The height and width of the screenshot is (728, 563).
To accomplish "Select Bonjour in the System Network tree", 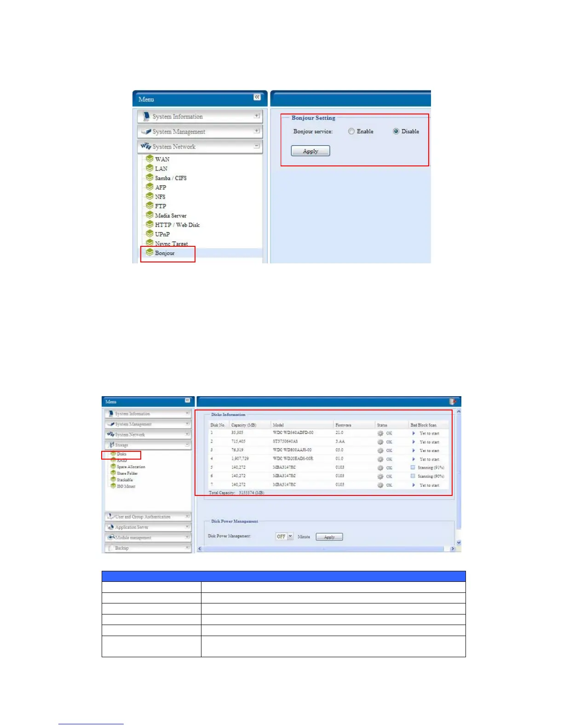I will 165,253.
